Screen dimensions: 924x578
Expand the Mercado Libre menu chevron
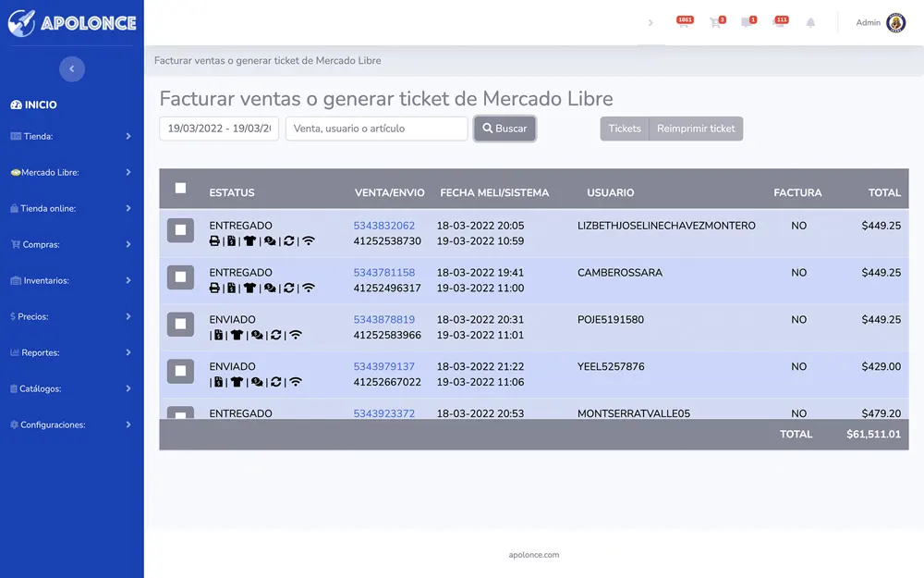click(x=128, y=172)
